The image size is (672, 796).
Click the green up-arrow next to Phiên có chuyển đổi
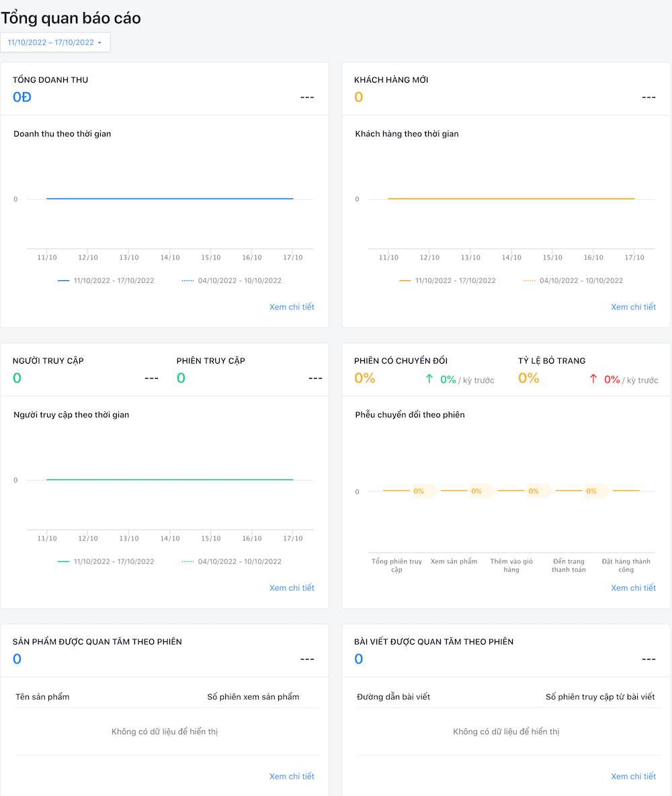pos(428,379)
